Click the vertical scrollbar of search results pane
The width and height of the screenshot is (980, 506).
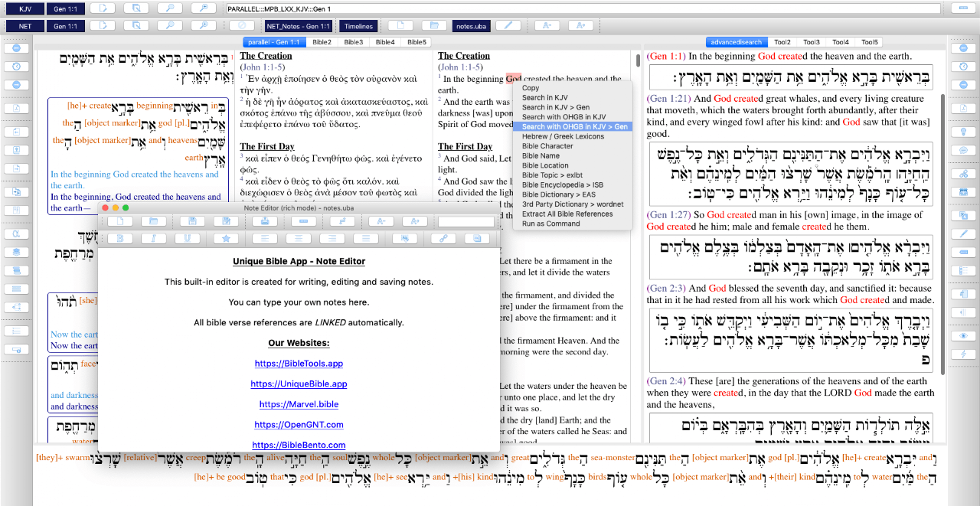(943, 233)
